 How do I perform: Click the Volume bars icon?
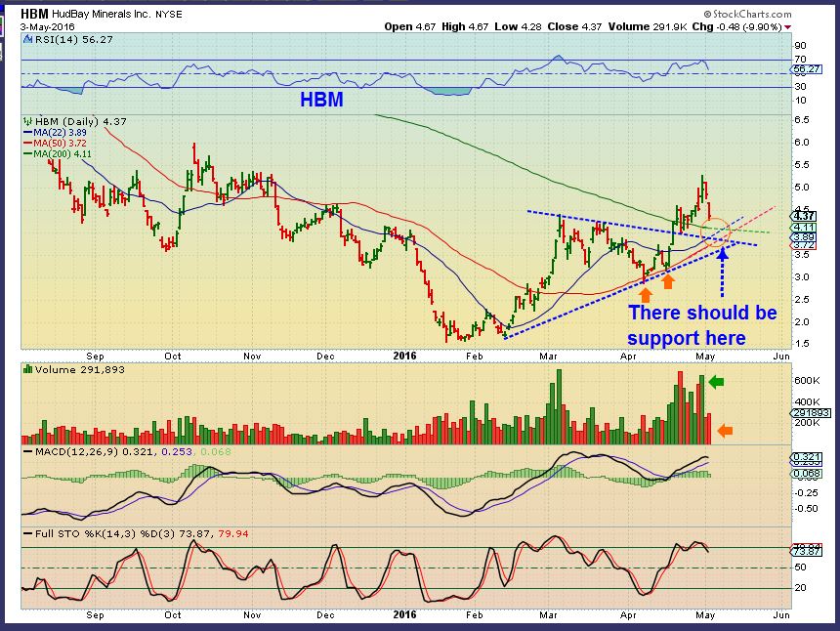(x=27, y=370)
